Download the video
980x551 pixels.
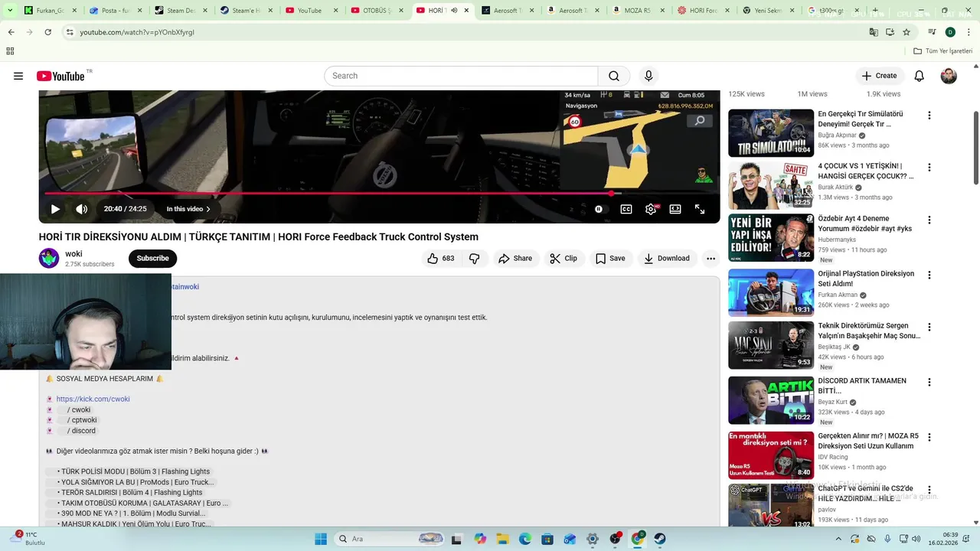click(x=666, y=259)
